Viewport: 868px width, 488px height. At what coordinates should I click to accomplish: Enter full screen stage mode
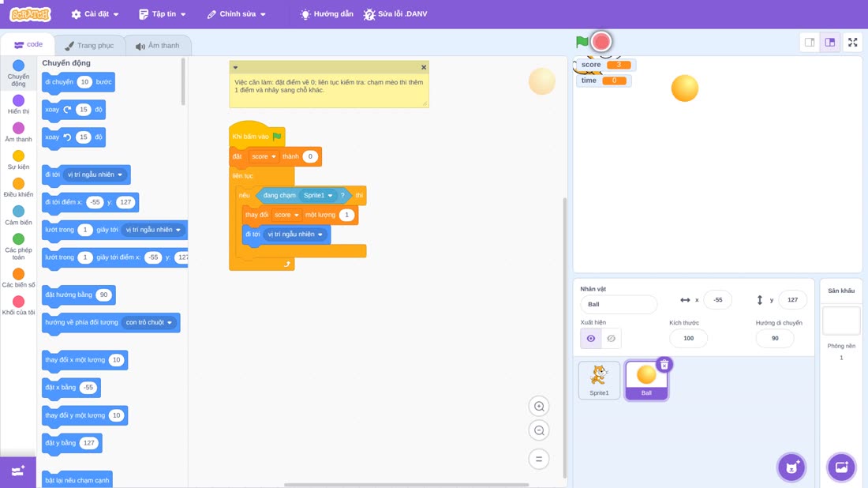852,42
